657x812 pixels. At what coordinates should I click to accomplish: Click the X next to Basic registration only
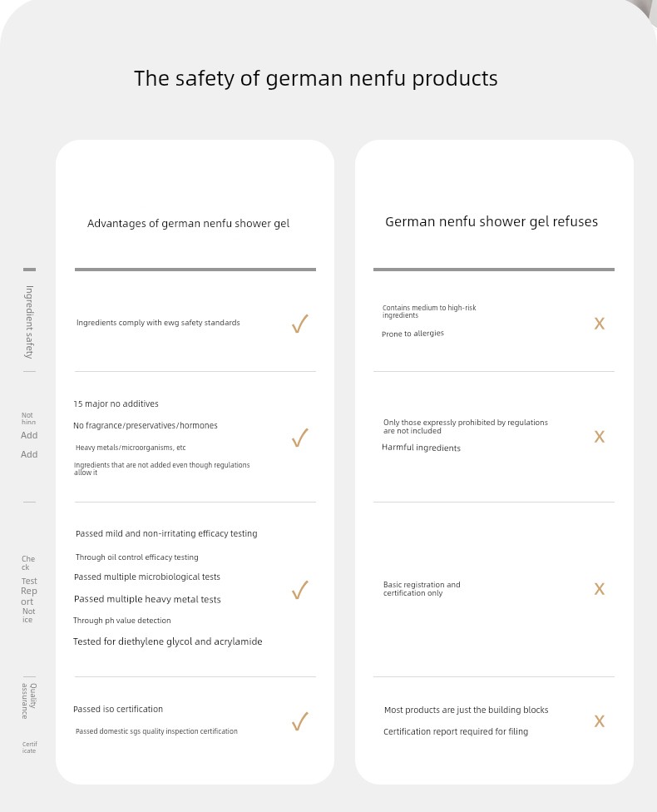tap(600, 589)
